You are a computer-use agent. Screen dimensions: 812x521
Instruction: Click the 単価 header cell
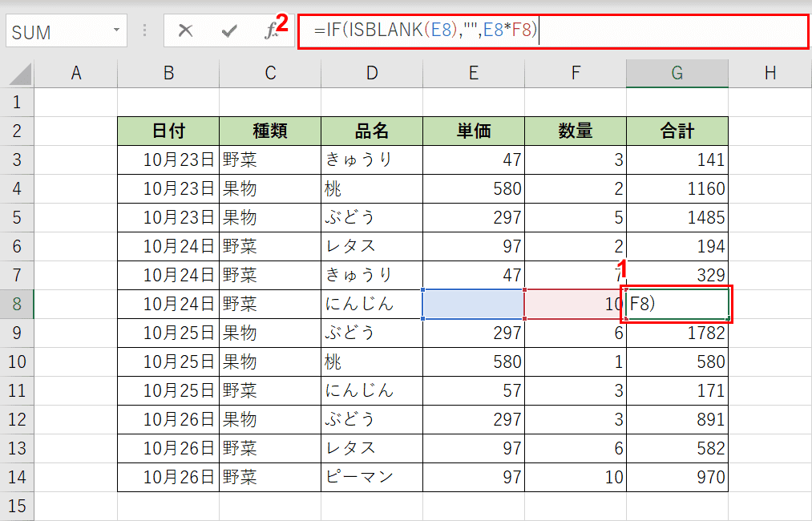pyautogui.click(x=474, y=131)
